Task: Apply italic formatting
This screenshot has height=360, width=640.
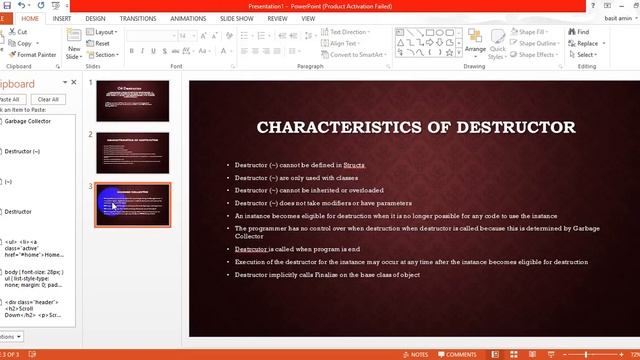Action: 142,51
